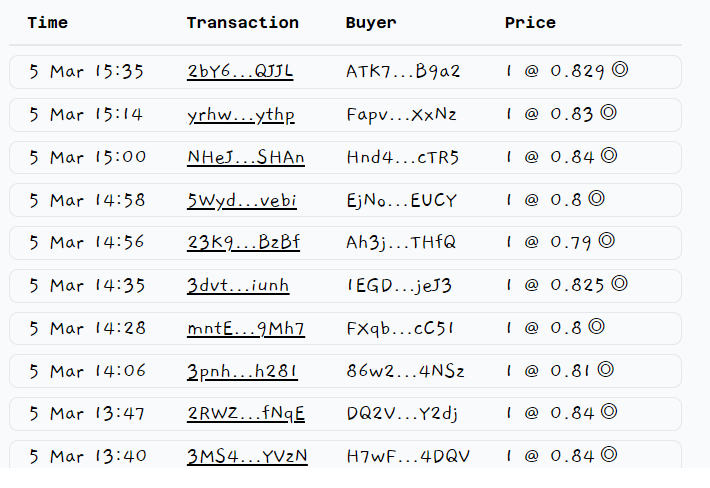The height and width of the screenshot is (488, 710).
Task: Click the coin icon next to 0.83
Action: (609, 112)
